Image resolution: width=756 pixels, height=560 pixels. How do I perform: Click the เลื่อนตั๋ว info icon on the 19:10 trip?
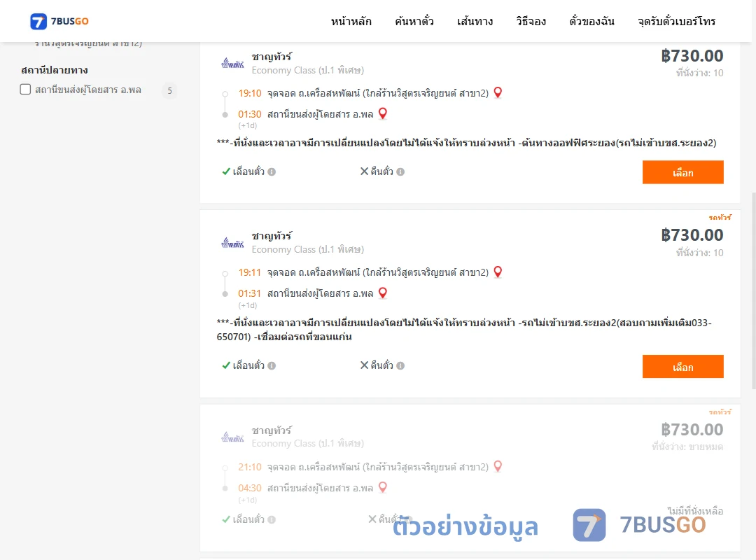(272, 171)
